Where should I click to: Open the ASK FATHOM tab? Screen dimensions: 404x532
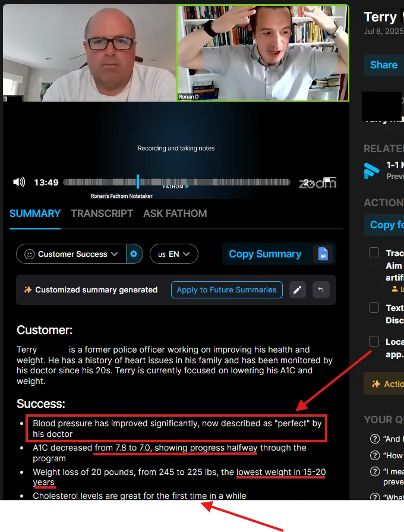point(175,213)
